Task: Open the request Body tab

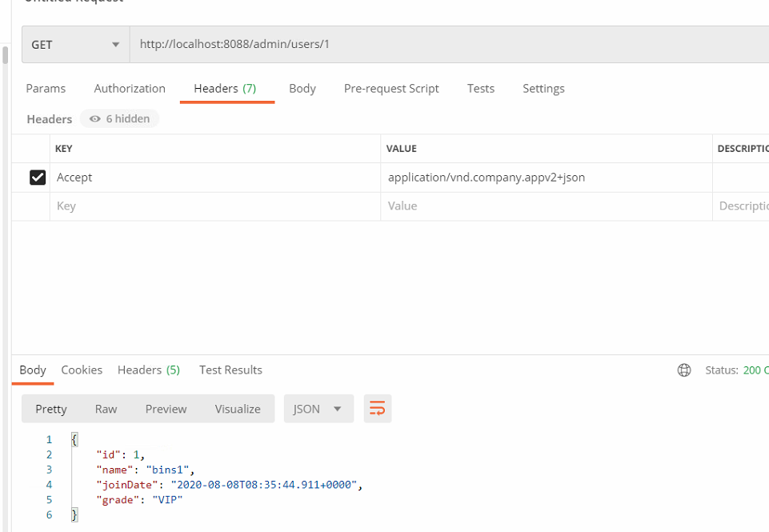Action: 302,89
